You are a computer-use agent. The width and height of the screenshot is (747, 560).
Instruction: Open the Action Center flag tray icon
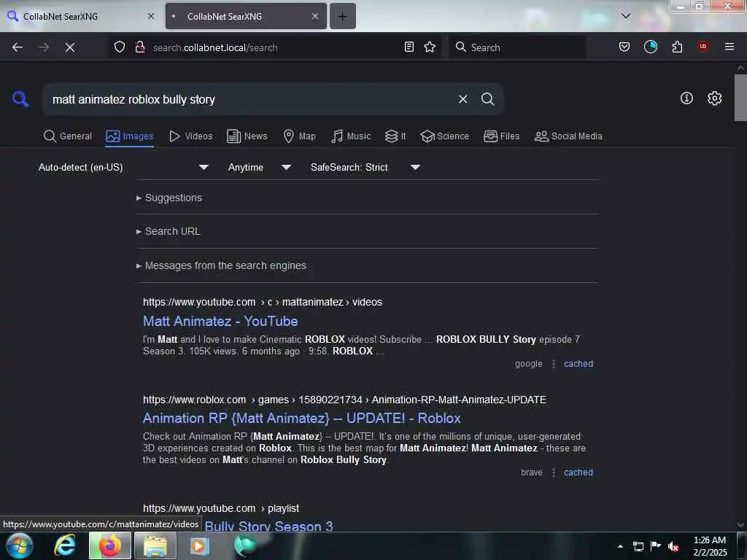coord(656,546)
